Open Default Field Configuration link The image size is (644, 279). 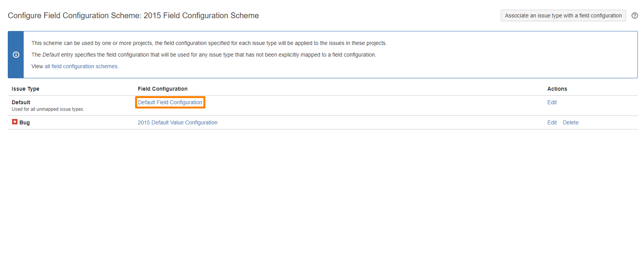tap(170, 102)
